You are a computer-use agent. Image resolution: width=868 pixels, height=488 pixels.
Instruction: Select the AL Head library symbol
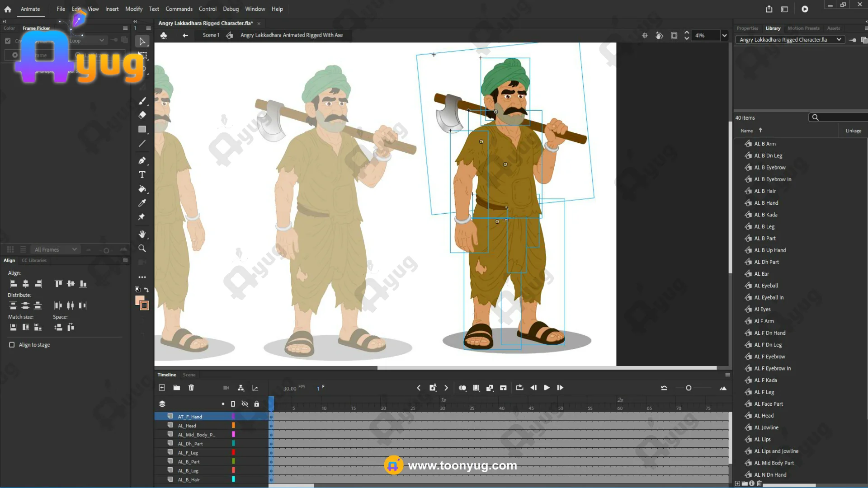(764, 416)
